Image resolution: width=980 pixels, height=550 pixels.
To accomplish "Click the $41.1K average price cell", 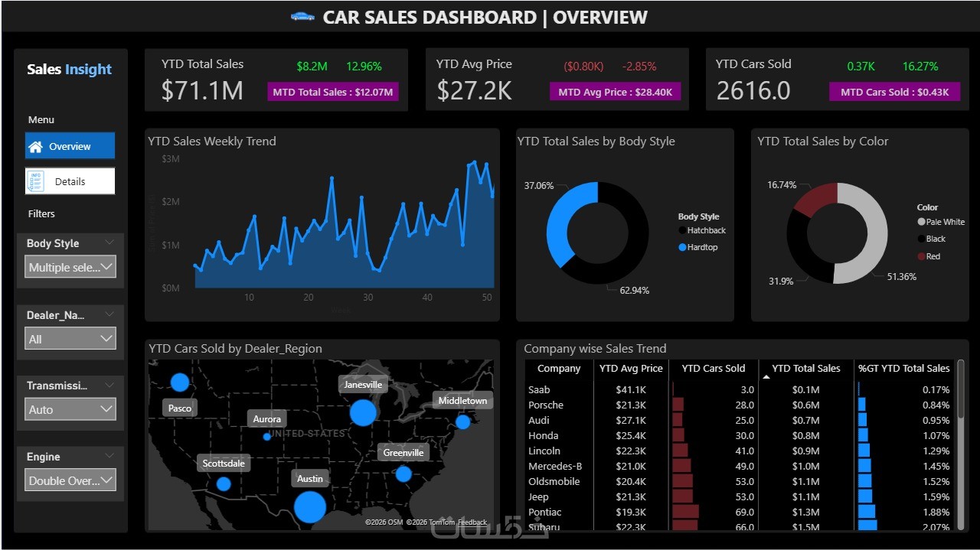I will click(631, 389).
